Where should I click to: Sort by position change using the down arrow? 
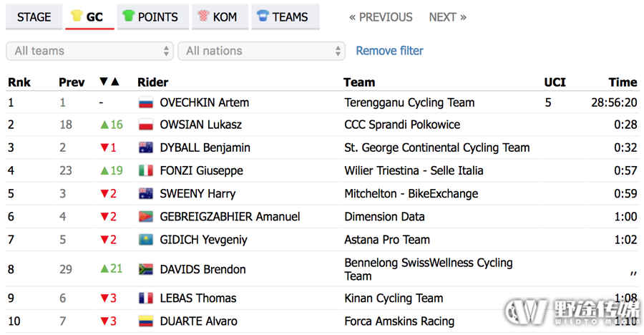104,82
